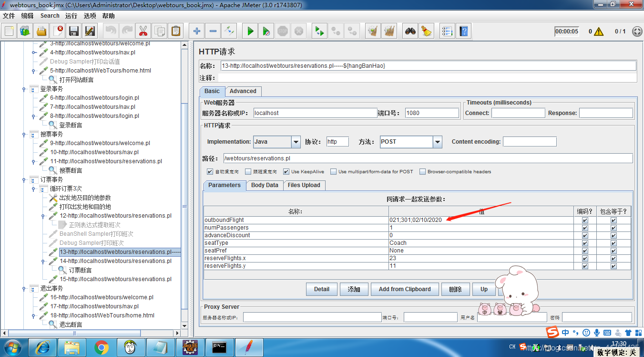Collapse the 14-http reservations.pl sampler node
644x357 pixels.
point(43,262)
